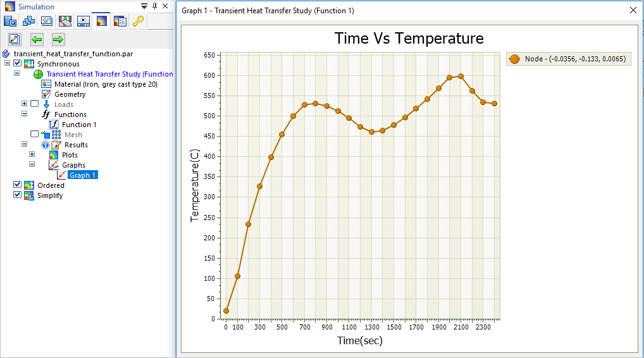Click the green forward arrow icon

coord(58,39)
